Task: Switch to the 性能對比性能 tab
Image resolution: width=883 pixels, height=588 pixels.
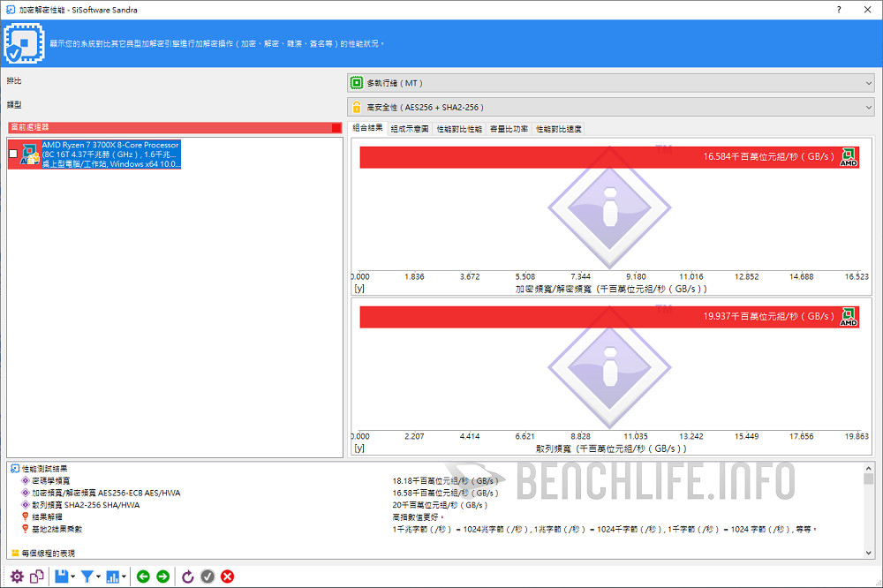Action: point(459,129)
